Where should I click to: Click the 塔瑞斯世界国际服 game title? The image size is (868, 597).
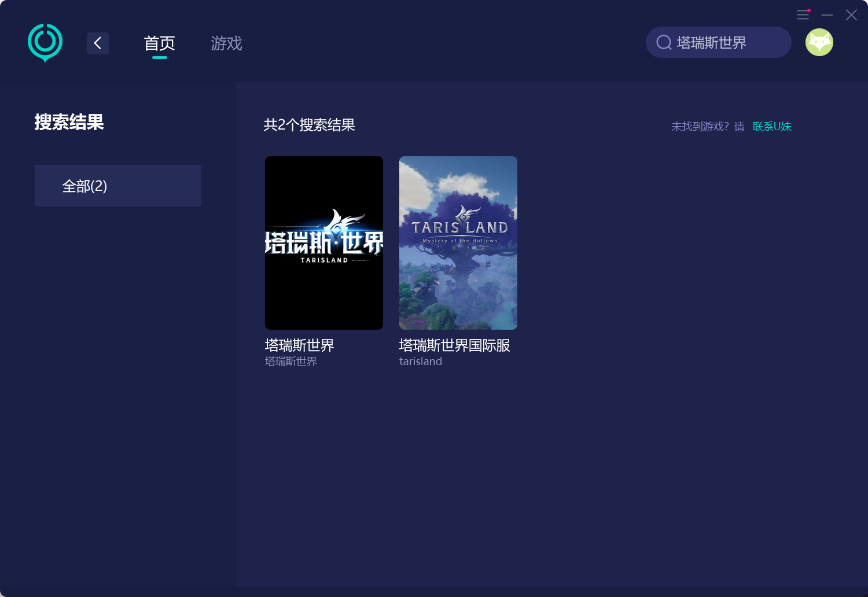click(455, 345)
